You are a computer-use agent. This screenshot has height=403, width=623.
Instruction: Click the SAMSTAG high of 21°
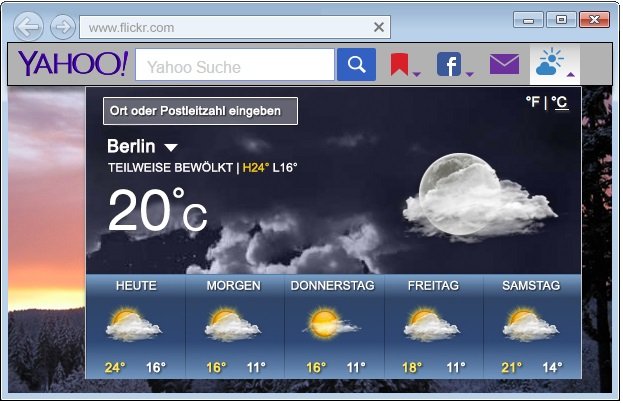click(x=512, y=367)
